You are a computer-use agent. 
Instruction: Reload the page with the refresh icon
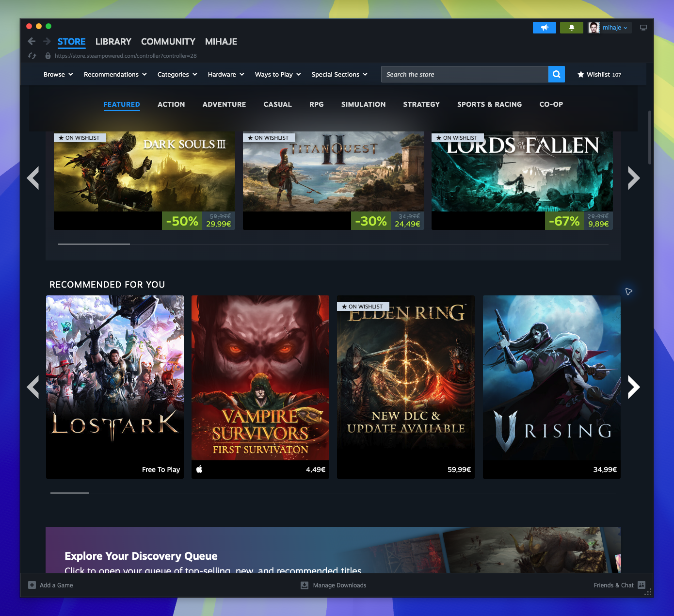[32, 56]
